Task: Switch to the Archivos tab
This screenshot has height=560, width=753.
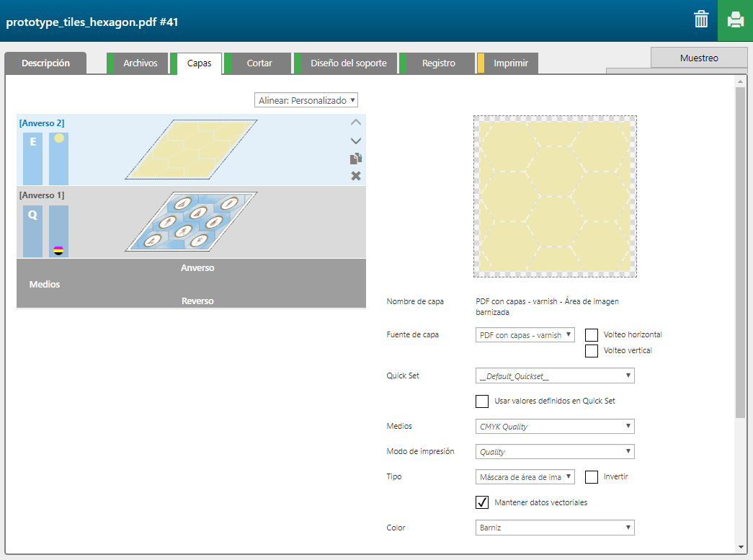Action: click(x=140, y=63)
